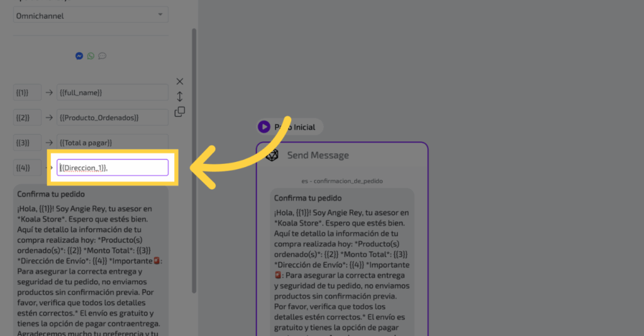This screenshot has height=336, width=644.
Task: Click the es - confirmacion_de_pedido template label
Action: point(342,181)
